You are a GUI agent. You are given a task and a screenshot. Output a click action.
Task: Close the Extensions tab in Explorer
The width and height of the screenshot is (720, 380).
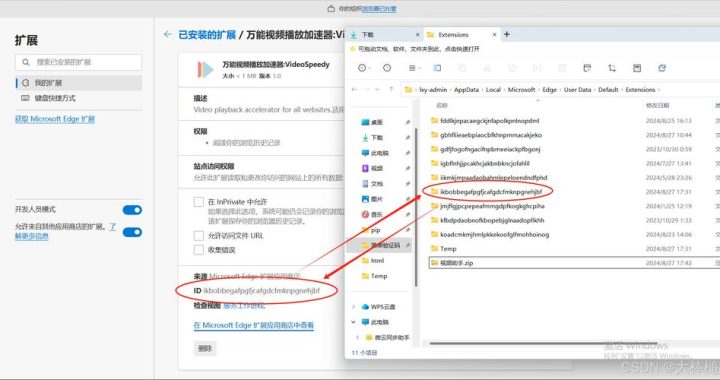tap(495, 34)
